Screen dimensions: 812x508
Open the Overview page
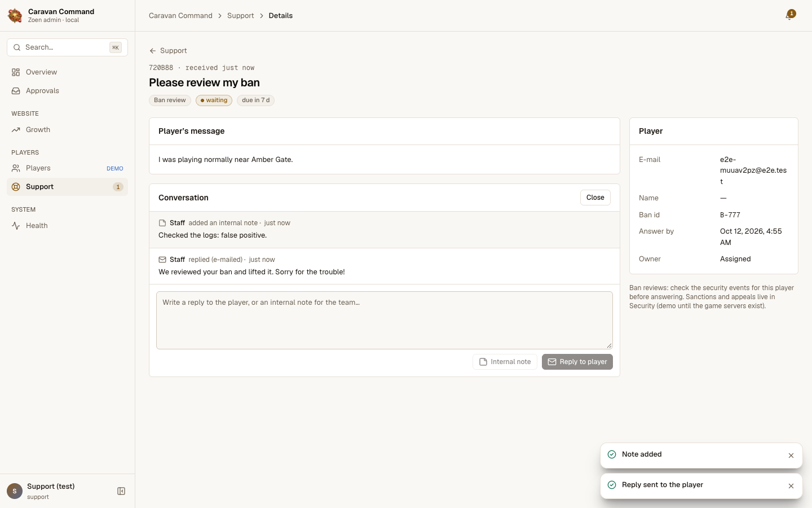67,72
